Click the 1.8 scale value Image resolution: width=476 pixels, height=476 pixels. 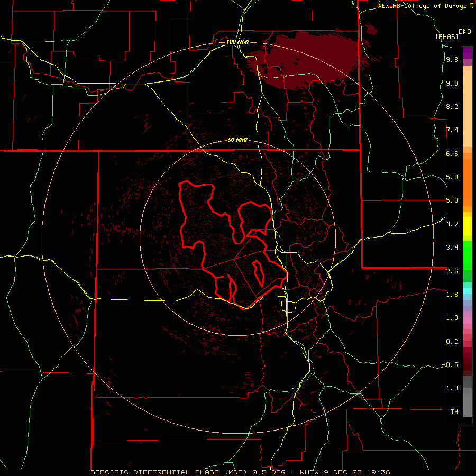point(452,295)
